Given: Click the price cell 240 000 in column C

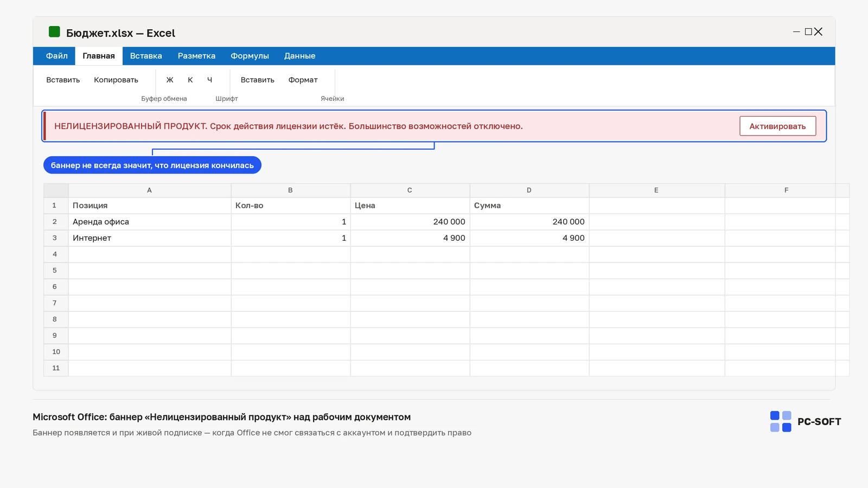Looking at the screenshot, I should [x=410, y=222].
